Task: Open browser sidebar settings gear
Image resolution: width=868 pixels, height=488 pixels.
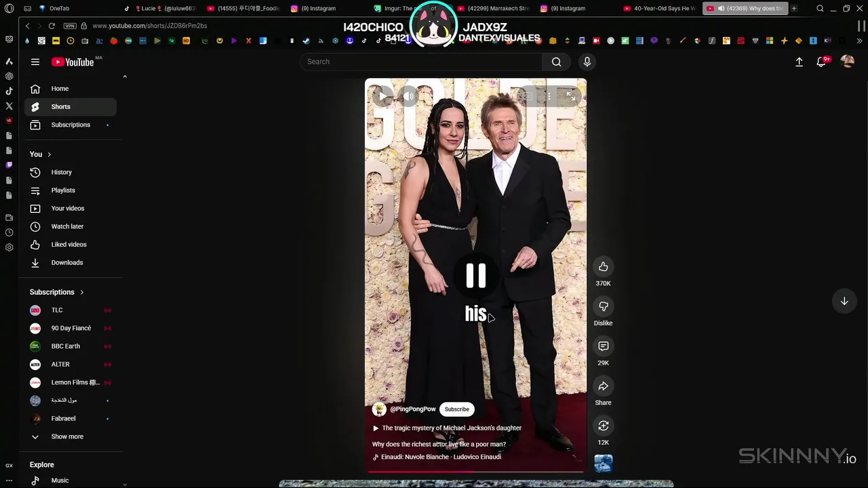Action: (x=9, y=247)
